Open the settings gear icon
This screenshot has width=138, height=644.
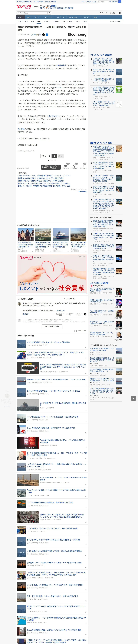(120, 13)
